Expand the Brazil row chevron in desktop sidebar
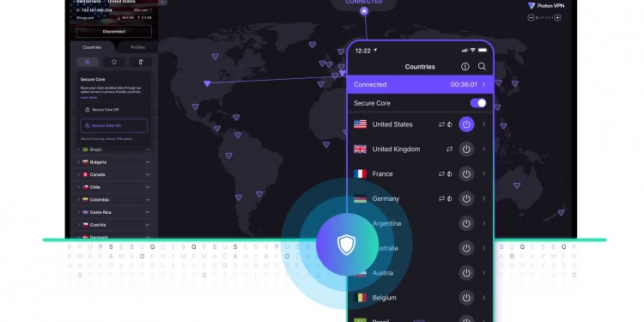Screen dimensions: 644x322 point(148,149)
